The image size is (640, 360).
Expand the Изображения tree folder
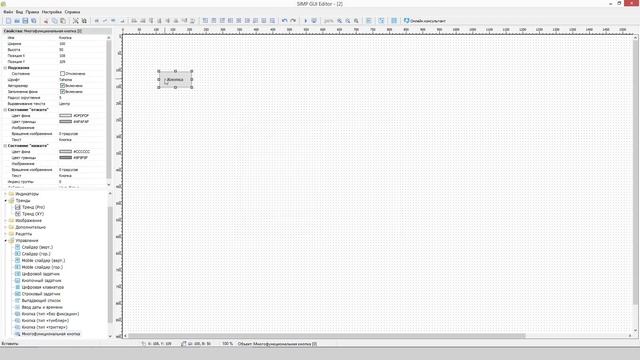pos(6,221)
